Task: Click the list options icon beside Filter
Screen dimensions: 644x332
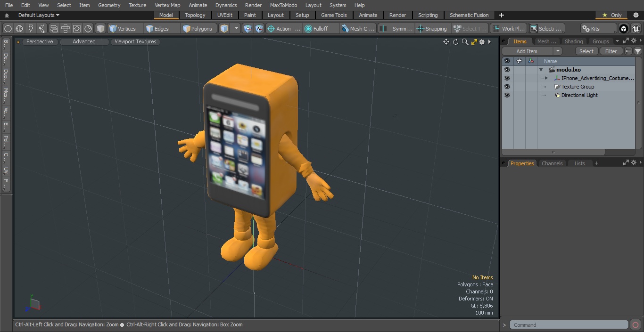Action: pyautogui.click(x=628, y=51)
